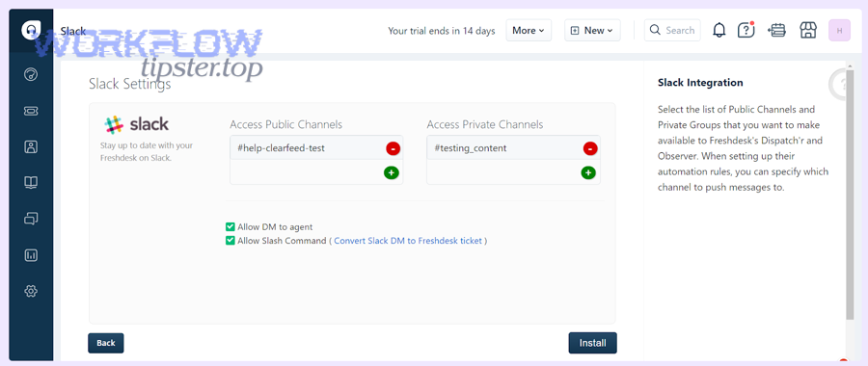Click the Slack logo in settings panel
Viewport: 868px width, 366px height.
(x=136, y=124)
